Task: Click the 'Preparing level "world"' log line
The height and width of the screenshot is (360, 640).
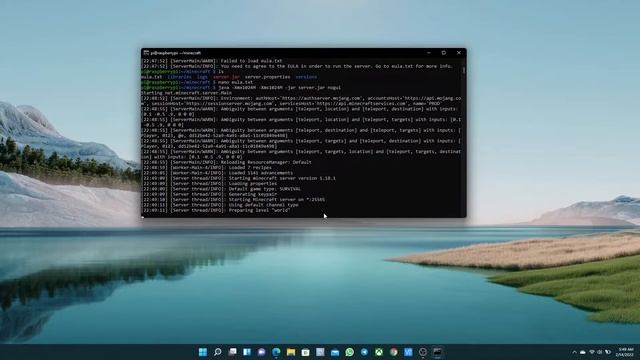Action: pyautogui.click(x=216, y=210)
